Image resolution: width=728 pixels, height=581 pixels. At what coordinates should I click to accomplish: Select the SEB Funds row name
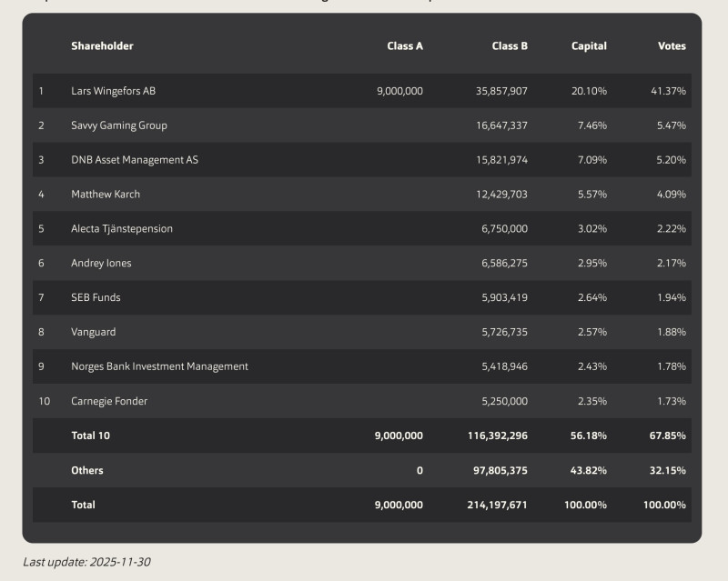point(96,298)
